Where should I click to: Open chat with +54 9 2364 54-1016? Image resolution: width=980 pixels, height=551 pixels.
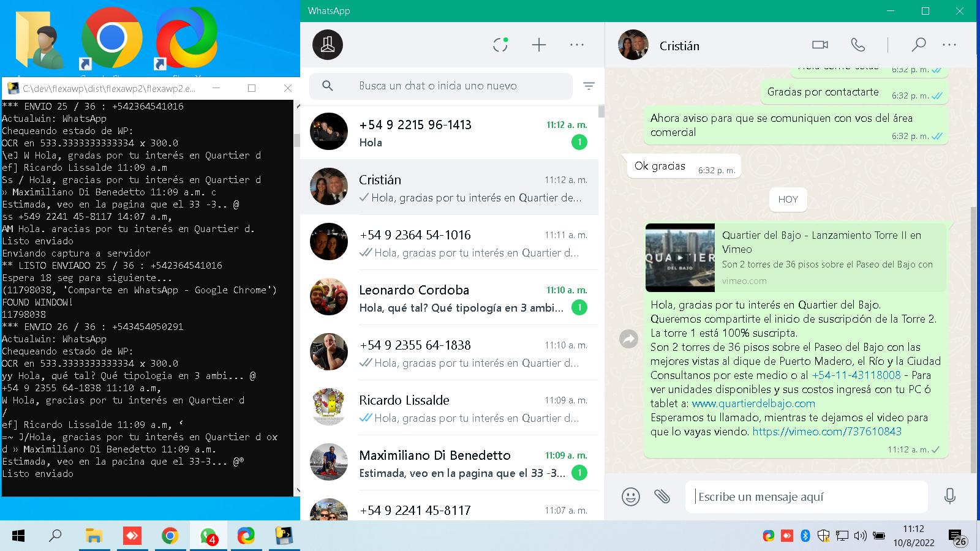point(449,242)
